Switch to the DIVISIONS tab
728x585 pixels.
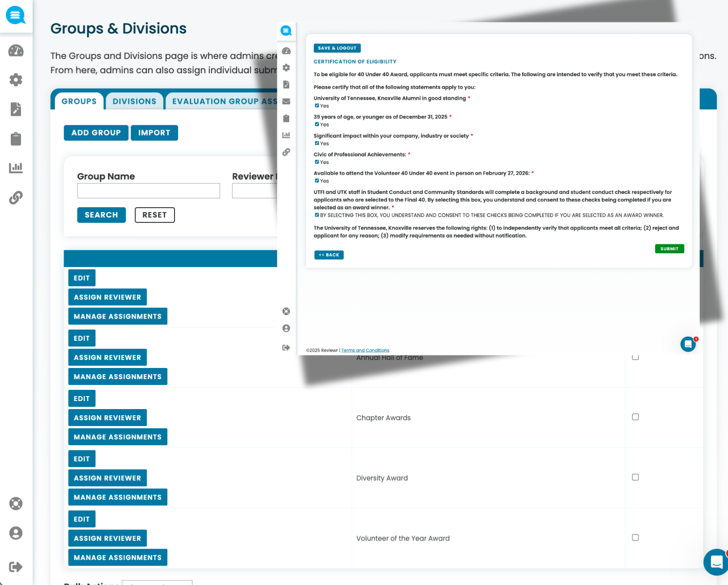[x=134, y=101]
